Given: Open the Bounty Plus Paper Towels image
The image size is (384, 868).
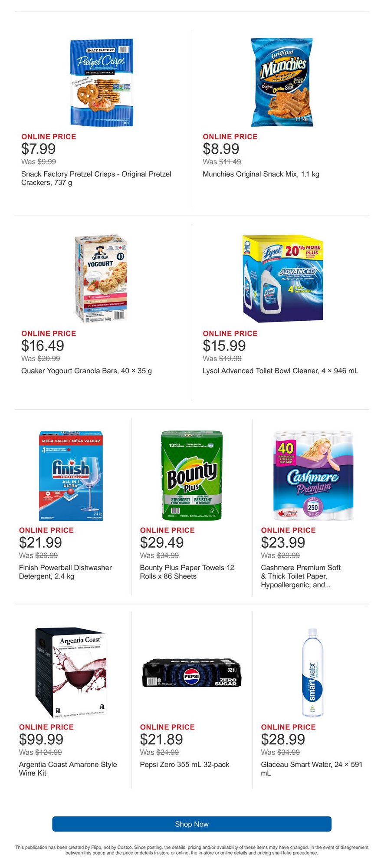Looking at the screenshot, I should (192, 476).
